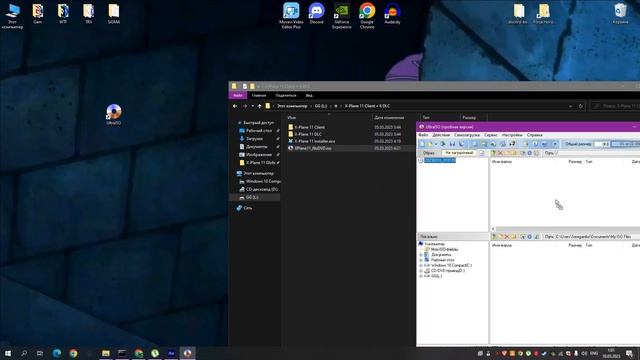Open After Effects from taskbar
The height and width of the screenshot is (360, 640).
[171, 353]
